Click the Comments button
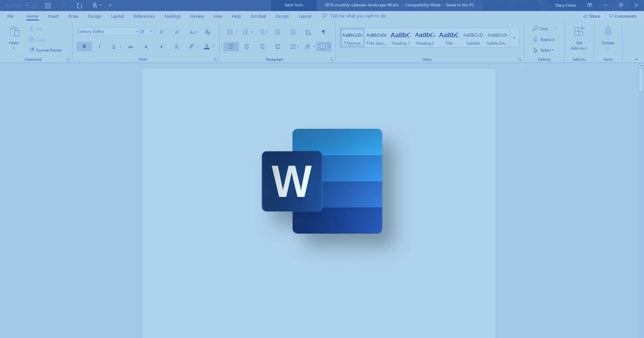Image resolution: width=644 pixels, height=338 pixels. click(x=623, y=17)
